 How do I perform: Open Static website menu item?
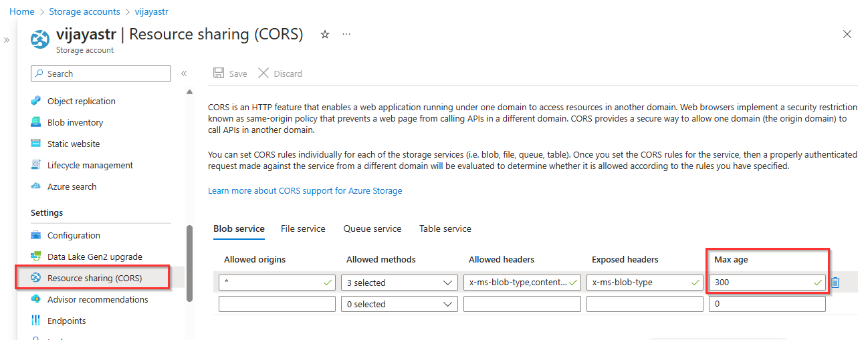[74, 144]
